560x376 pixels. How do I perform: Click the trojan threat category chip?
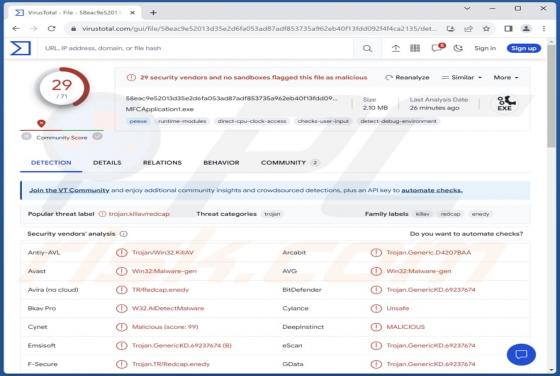pyautogui.click(x=272, y=214)
